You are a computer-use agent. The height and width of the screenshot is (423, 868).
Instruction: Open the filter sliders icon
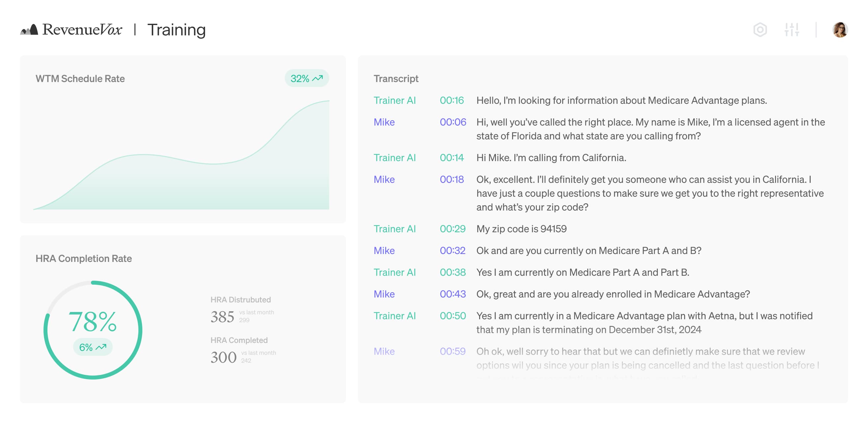(x=793, y=30)
